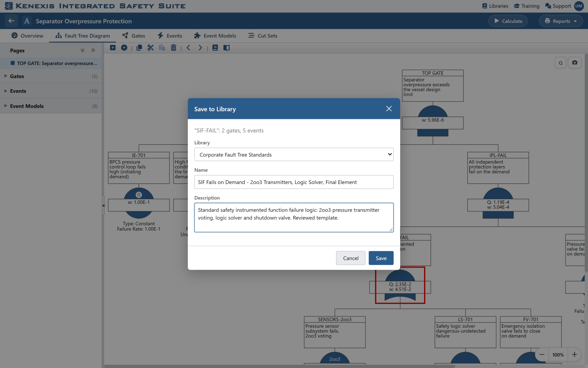Open the Events tab
Screen dimensions: 588x368
click(x=170, y=36)
